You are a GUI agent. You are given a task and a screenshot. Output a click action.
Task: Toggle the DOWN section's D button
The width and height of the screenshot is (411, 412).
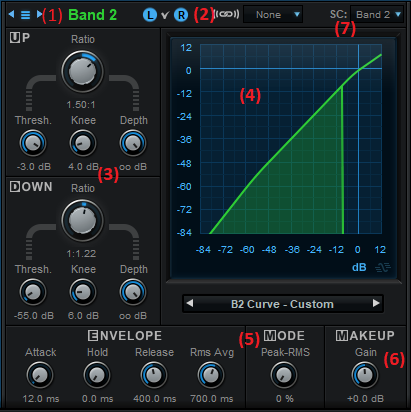15,187
